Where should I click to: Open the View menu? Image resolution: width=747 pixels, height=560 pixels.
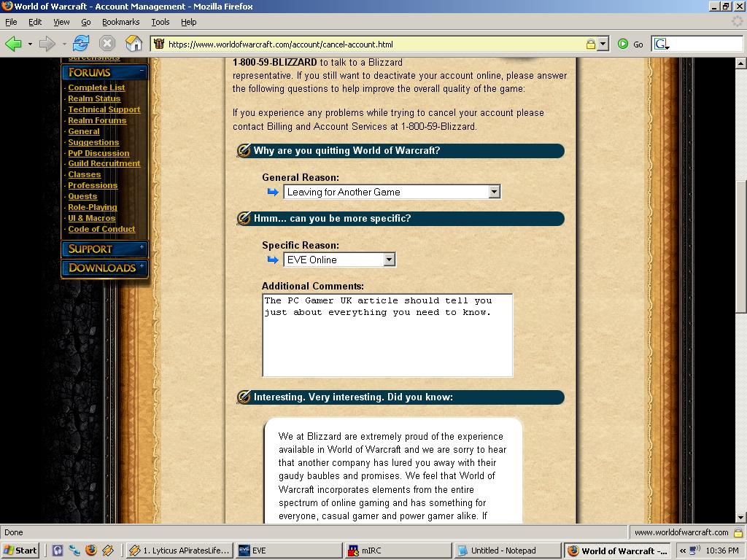point(61,22)
